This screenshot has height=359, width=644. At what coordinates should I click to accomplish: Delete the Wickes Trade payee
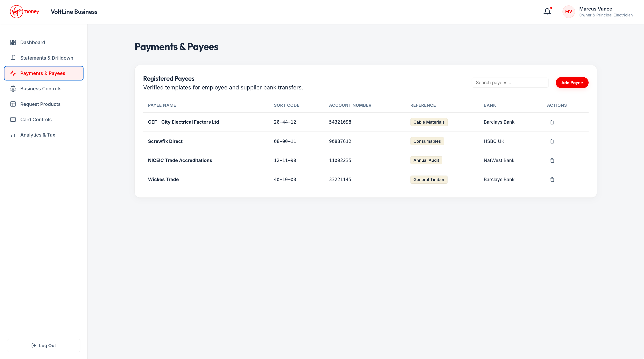point(552,180)
